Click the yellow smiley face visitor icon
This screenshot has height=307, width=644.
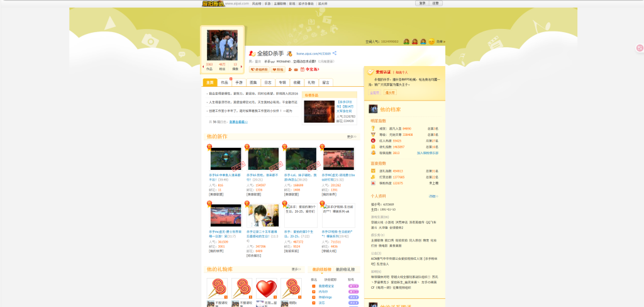(x=431, y=42)
